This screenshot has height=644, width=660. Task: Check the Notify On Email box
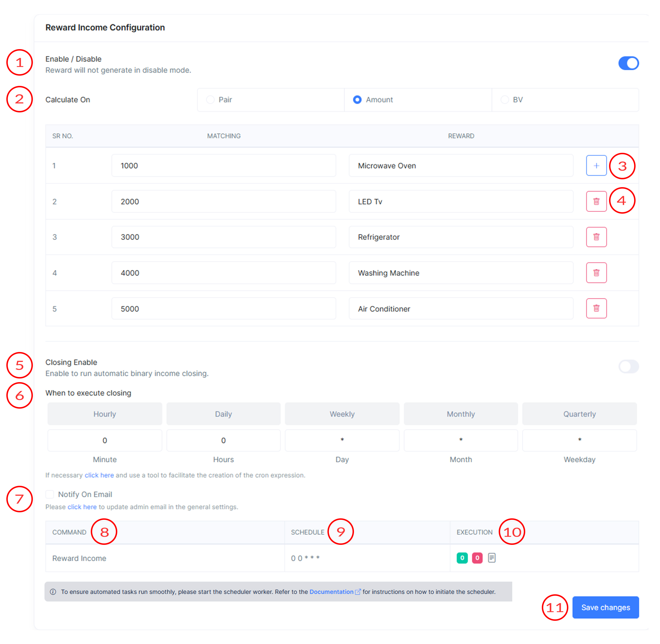coord(50,494)
